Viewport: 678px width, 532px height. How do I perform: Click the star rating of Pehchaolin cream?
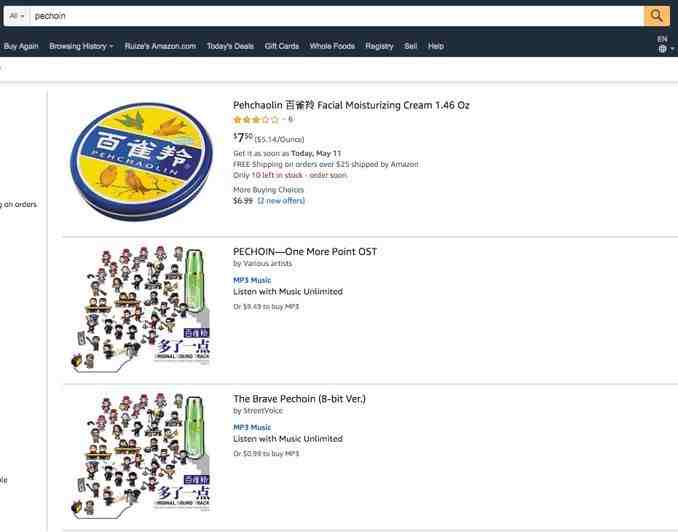click(256, 120)
